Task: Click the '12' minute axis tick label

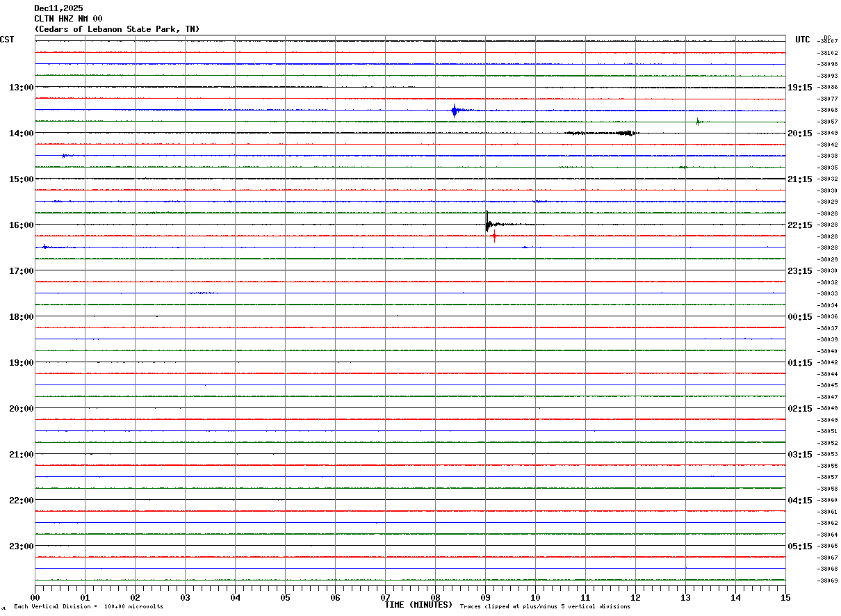Action: tap(635, 597)
